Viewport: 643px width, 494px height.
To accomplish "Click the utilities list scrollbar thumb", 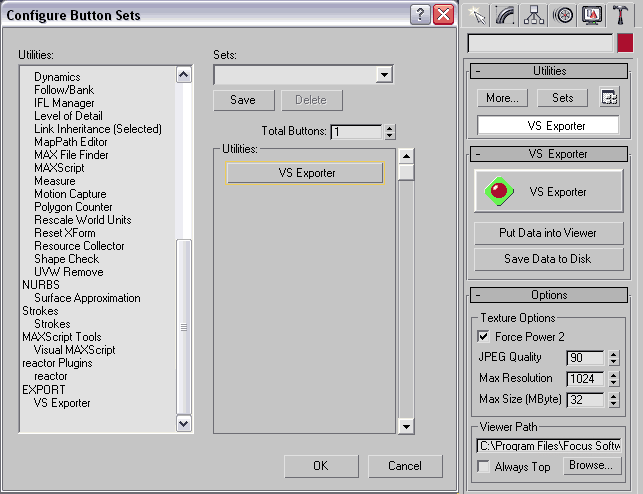I will click(x=184, y=327).
